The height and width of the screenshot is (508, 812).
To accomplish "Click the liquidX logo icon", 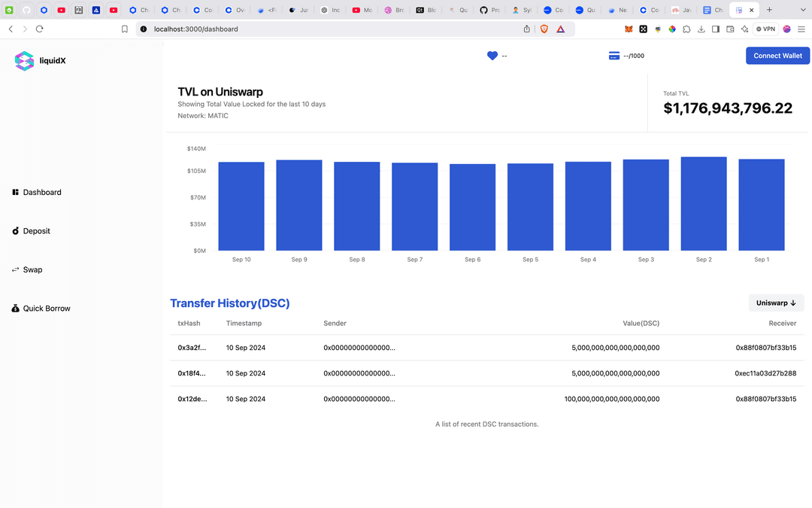I will pos(24,61).
